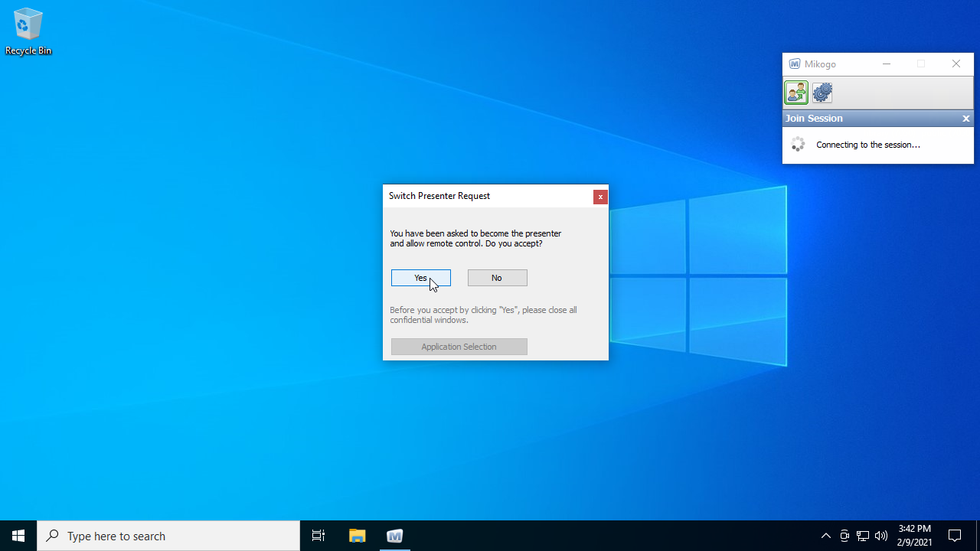Click the volume speaker tray icon
980x551 pixels.
point(881,536)
